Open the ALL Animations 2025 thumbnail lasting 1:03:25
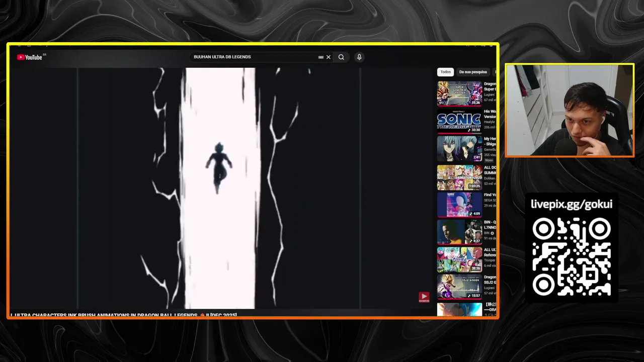644x362 pixels. point(459,177)
